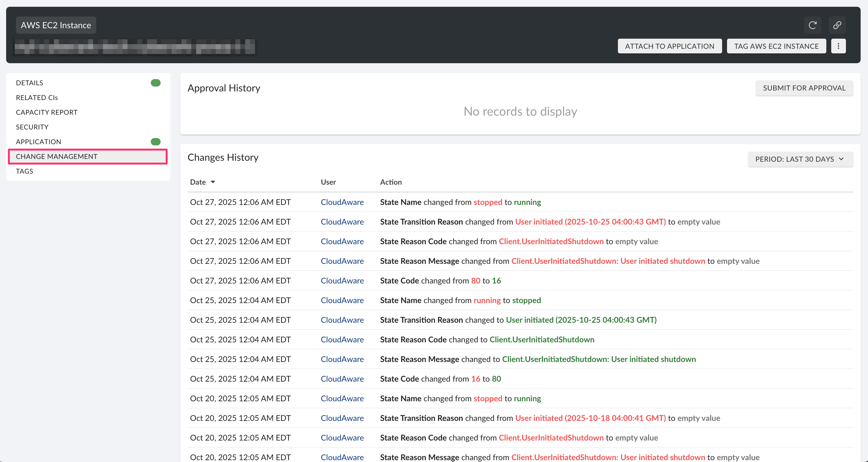
Task: Switch to the CAPACITY REPORT tab
Action: (x=47, y=112)
